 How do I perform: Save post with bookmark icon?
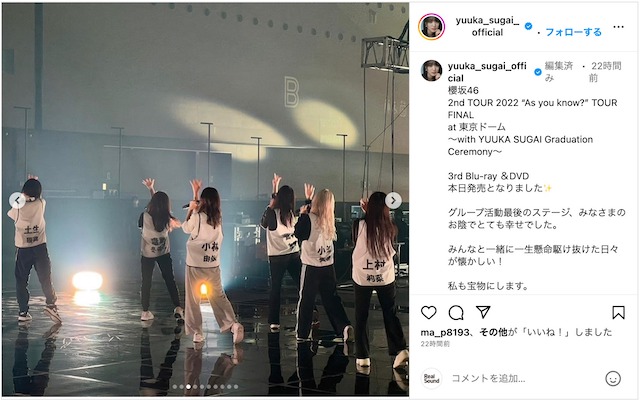(618, 313)
